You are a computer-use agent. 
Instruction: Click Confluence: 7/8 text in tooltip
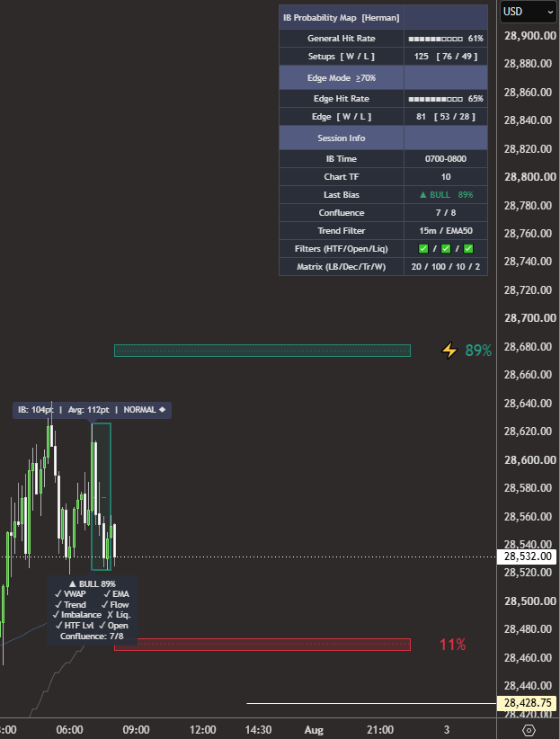pyautogui.click(x=92, y=636)
